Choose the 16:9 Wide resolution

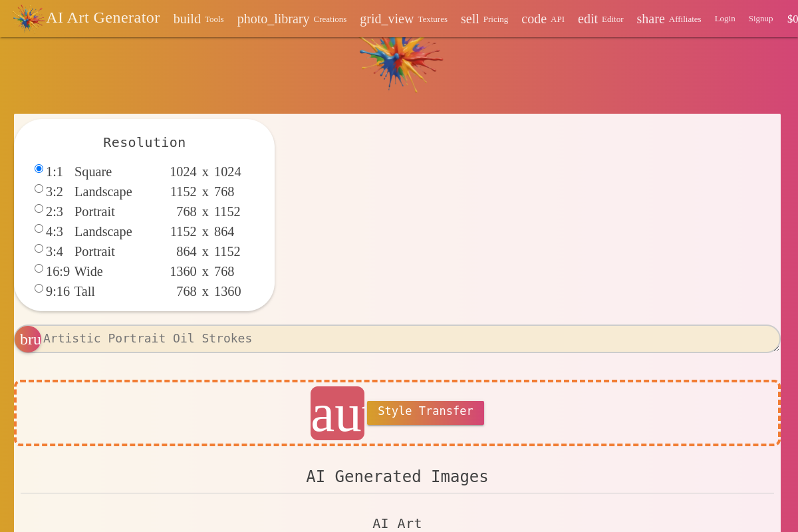coord(39,269)
